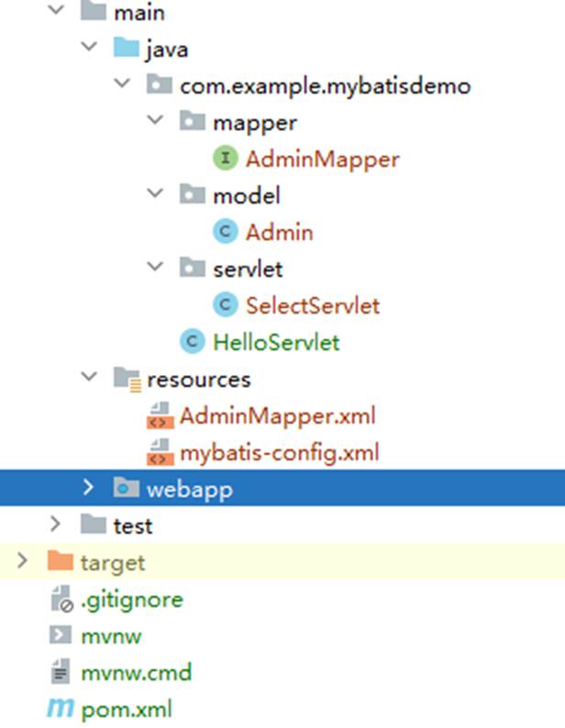Viewport: 565px width, 728px height.
Task: Select 'com.example.mybatisdemo' package label
Action: 326,86
